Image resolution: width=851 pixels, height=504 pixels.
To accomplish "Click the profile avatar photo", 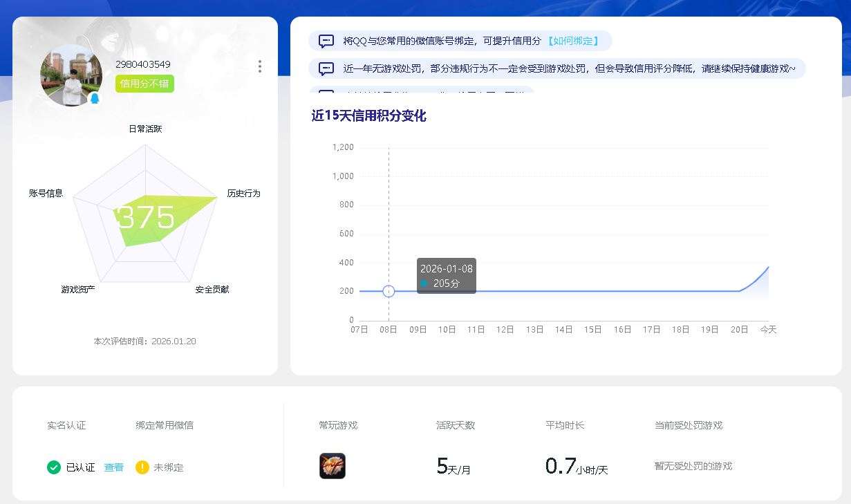I will pos(71,75).
